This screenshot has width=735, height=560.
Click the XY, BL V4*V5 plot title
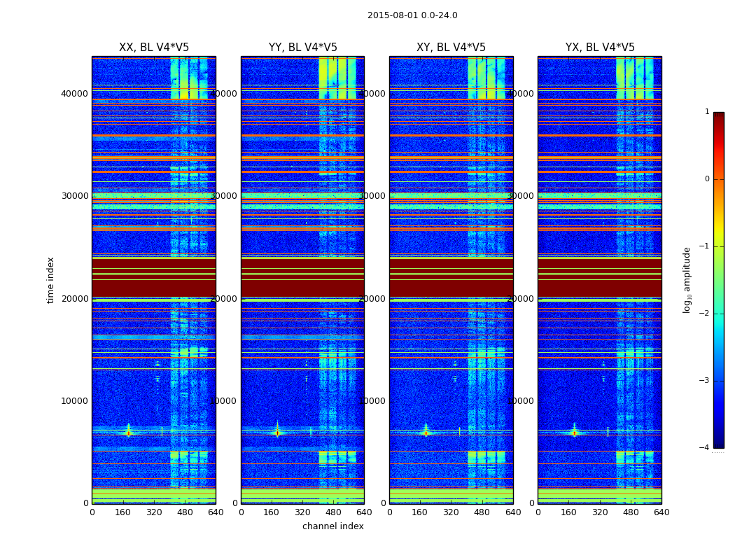pos(451,48)
